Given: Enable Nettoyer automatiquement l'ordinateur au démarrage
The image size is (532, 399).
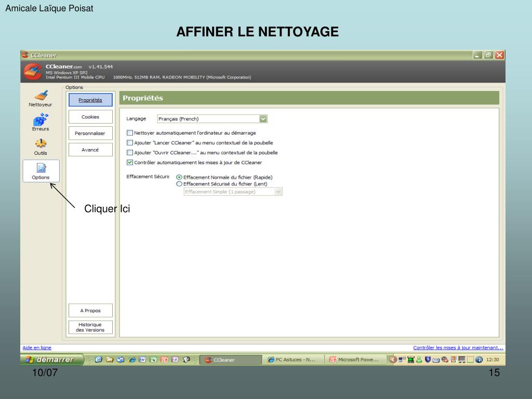Looking at the screenshot, I should coord(129,132).
